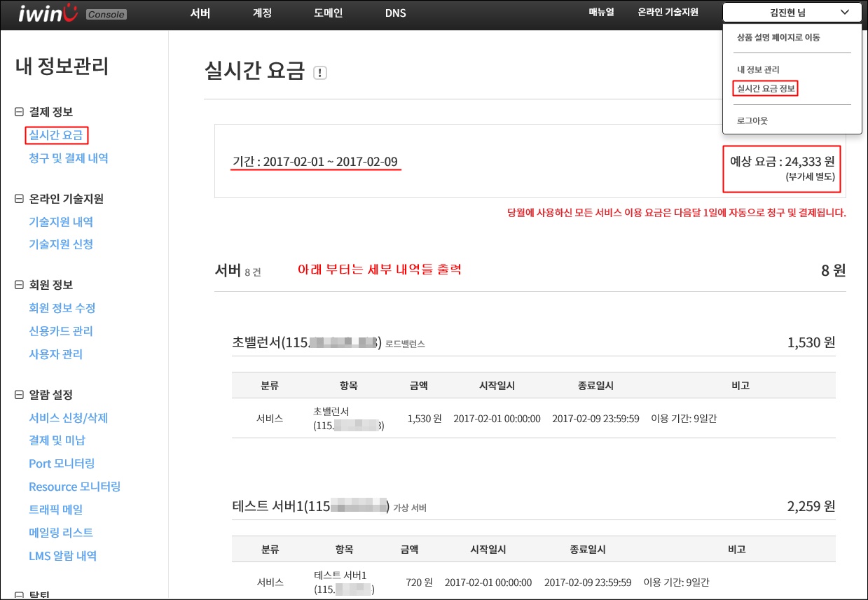Click the 초밸런서 load balancer heading
This screenshot has height=600, width=868.
(x=329, y=343)
